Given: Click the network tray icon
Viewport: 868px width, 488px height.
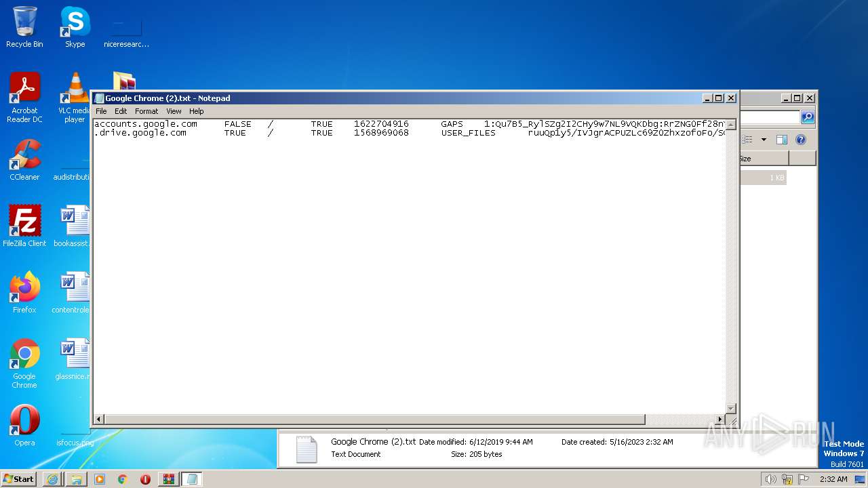Looking at the screenshot, I should (787, 479).
